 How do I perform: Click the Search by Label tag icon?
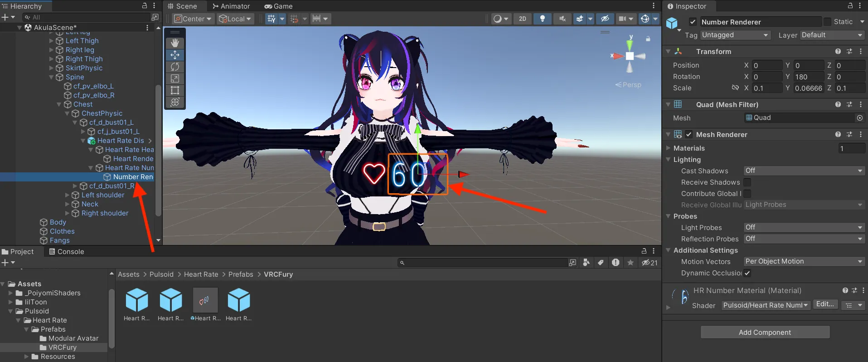(601, 263)
